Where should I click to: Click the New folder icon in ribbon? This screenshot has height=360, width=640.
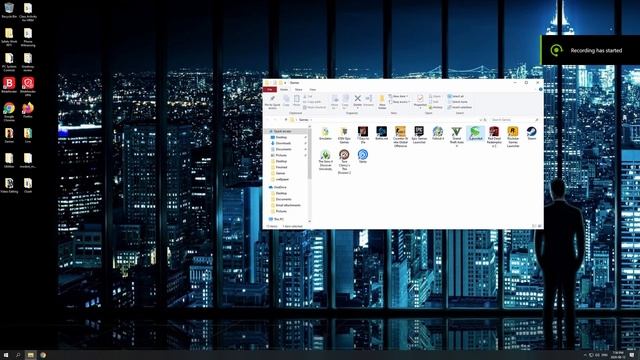382,102
